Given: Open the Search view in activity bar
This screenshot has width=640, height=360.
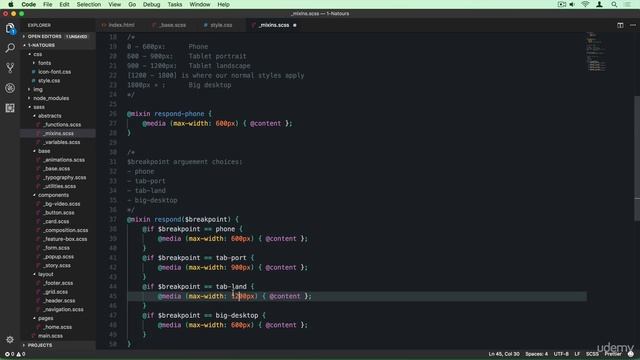Looking at the screenshot, I should pos(10,48).
